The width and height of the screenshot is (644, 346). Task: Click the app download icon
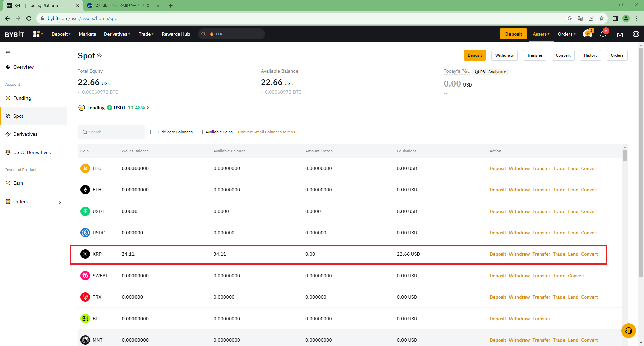pos(620,34)
